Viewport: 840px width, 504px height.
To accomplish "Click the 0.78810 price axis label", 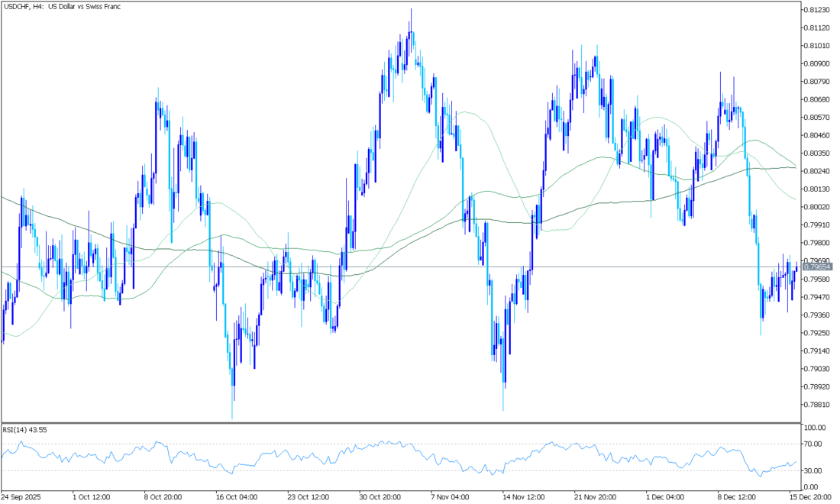I will (817, 405).
